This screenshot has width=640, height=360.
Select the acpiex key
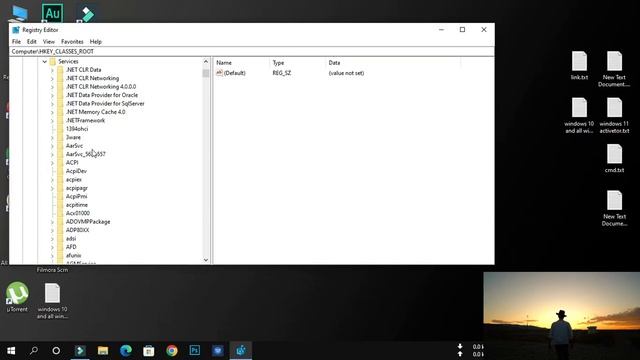point(74,180)
